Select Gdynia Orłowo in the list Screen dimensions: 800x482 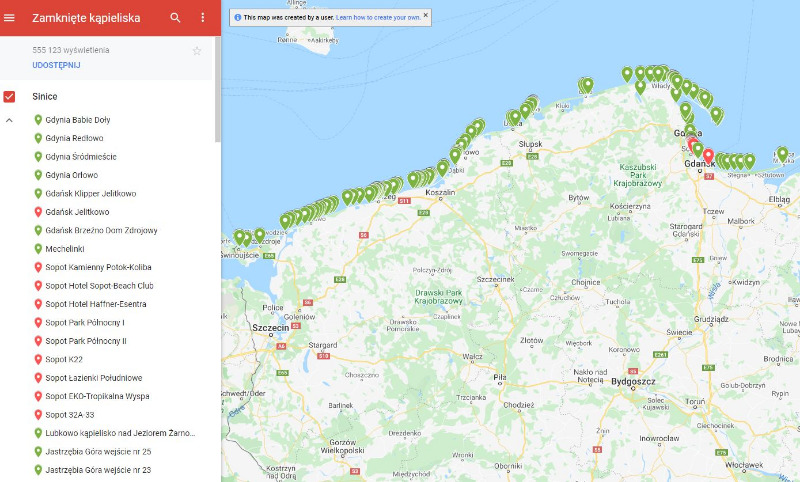coord(72,175)
